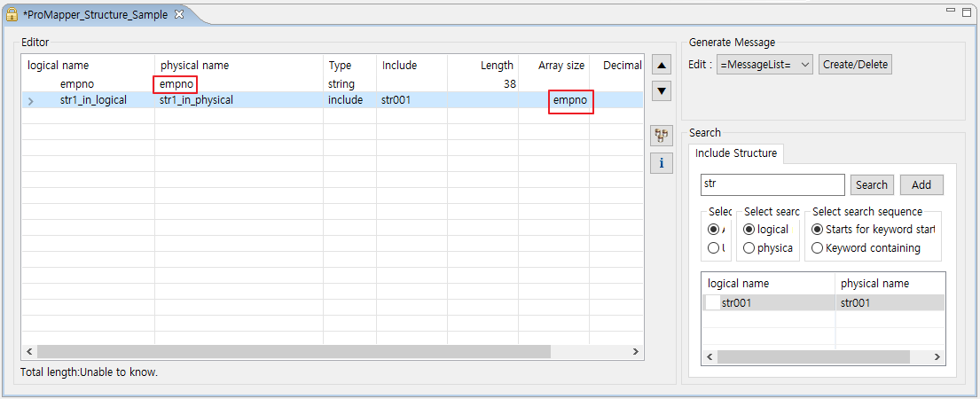Select the Include Structure tab

pos(735,153)
